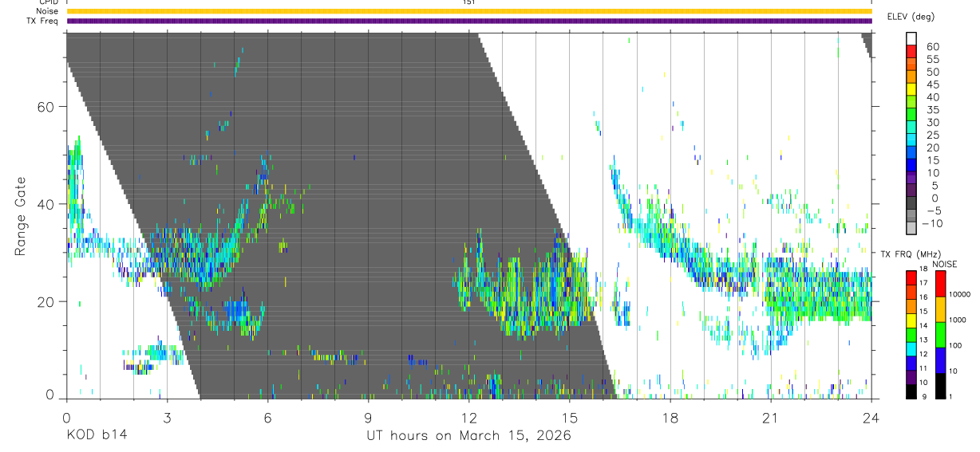
Task: Click the purple TX Freq strip above the plot
Action: click(x=468, y=21)
